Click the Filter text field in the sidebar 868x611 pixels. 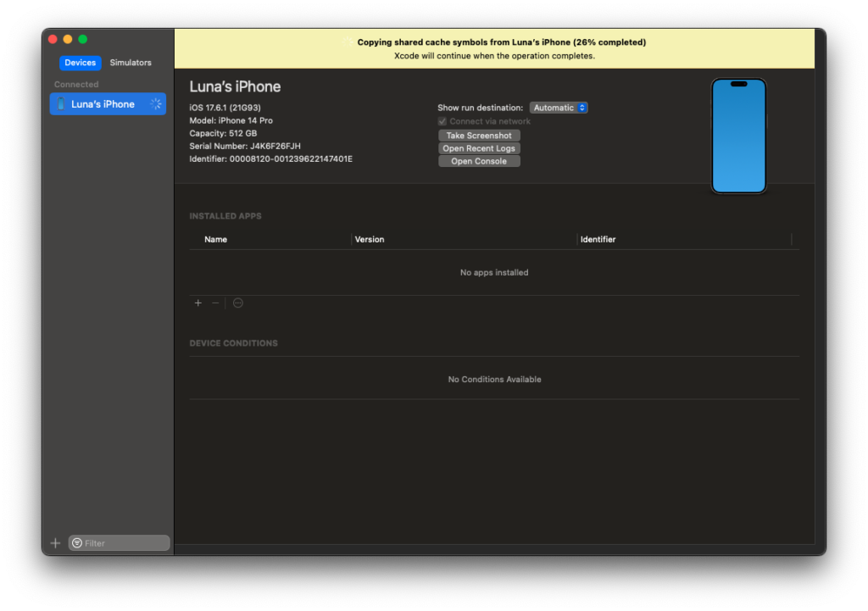125,543
